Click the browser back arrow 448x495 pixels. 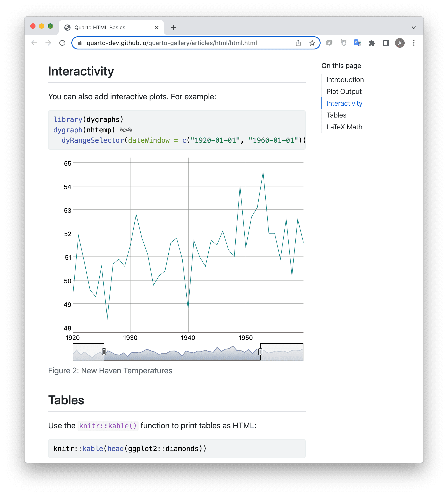(x=34, y=43)
